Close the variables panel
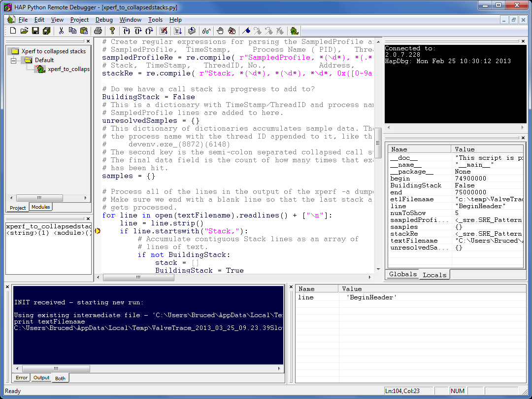 pos(523,138)
